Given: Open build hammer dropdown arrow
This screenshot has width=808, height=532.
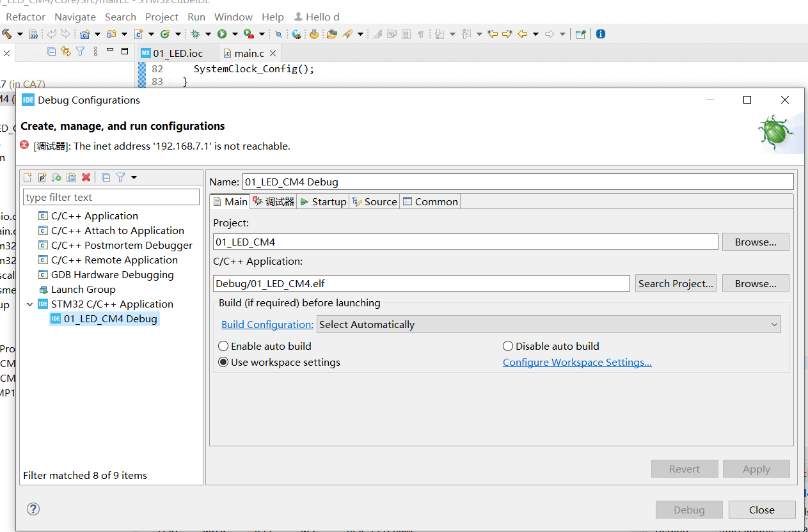Looking at the screenshot, I should pyautogui.click(x=20, y=34).
